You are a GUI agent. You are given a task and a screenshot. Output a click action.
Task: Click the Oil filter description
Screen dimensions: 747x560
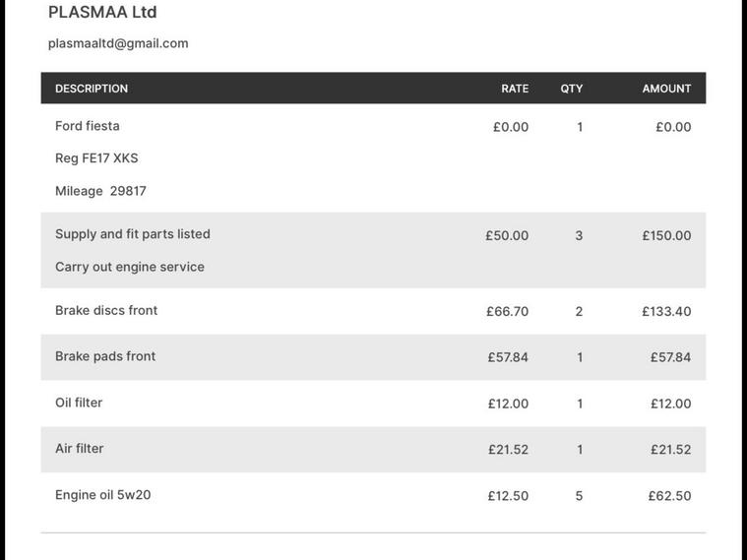click(x=79, y=403)
